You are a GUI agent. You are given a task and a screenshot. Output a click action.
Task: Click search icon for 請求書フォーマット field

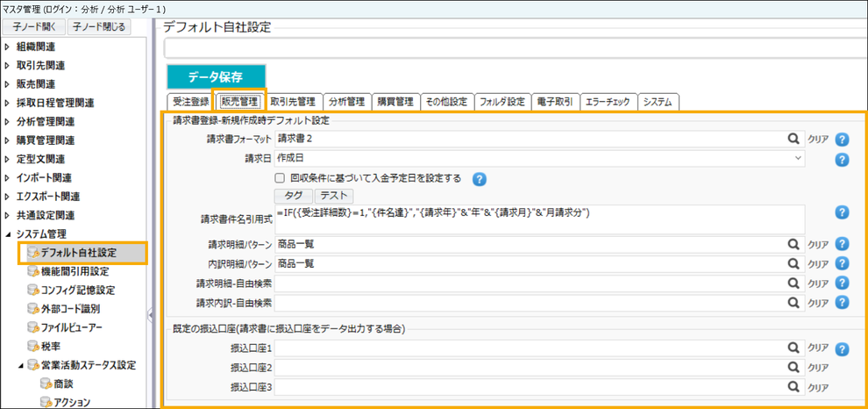(793, 139)
